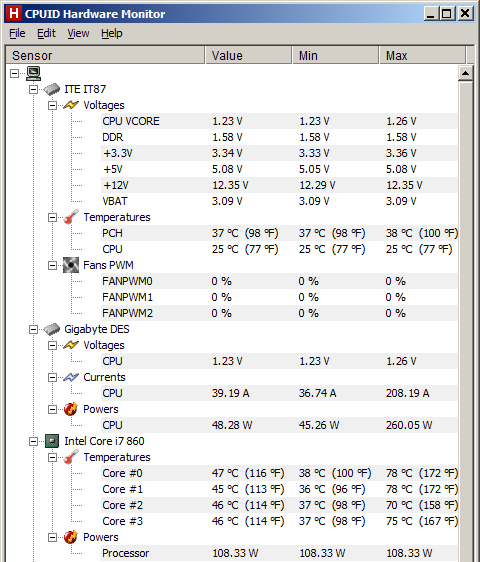Select the VBAT row

point(279,201)
